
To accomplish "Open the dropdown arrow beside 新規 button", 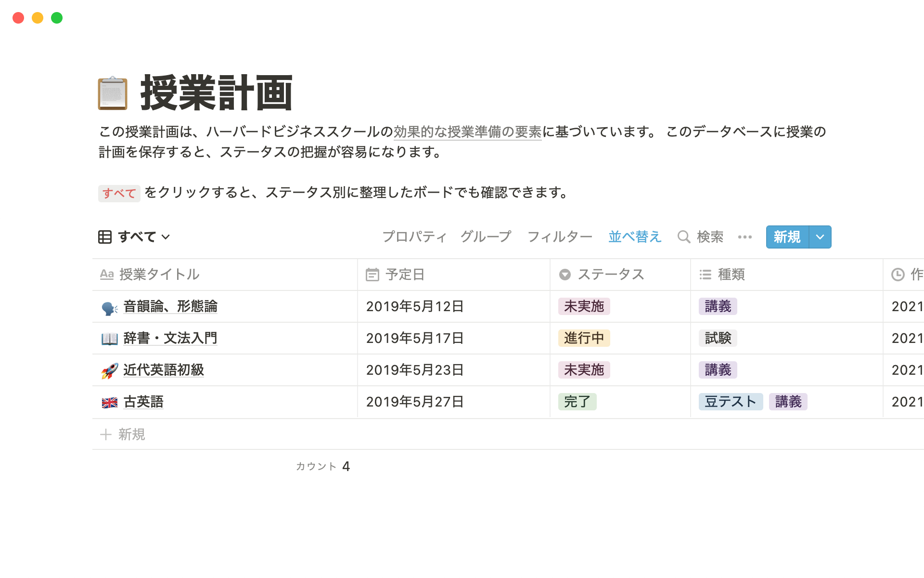I will tap(820, 237).
